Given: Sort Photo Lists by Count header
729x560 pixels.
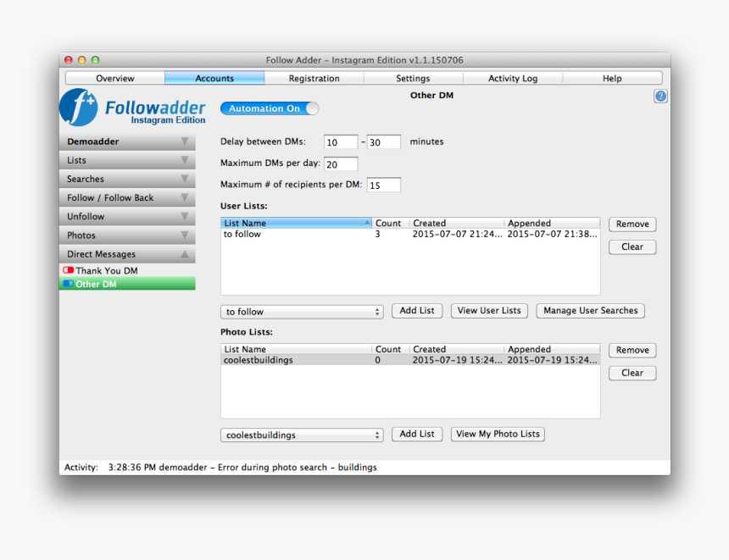Looking at the screenshot, I should [390, 349].
